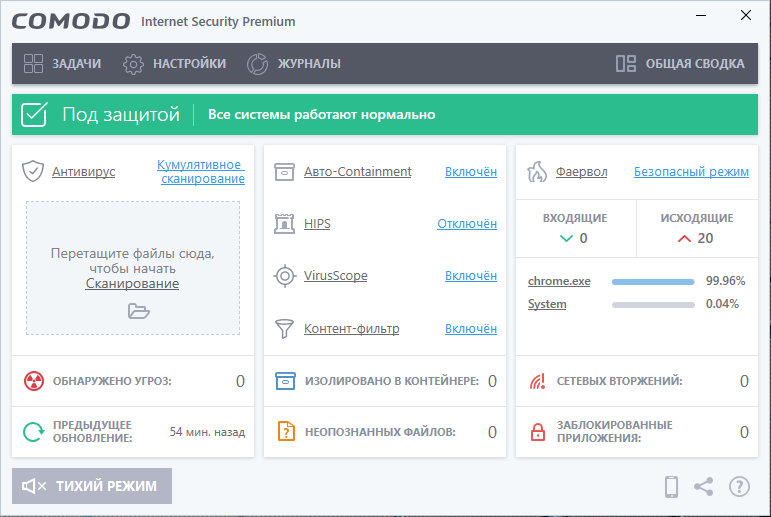Click the file drop zone for scanning
Viewport: 771px width, 517px height.
(133, 268)
